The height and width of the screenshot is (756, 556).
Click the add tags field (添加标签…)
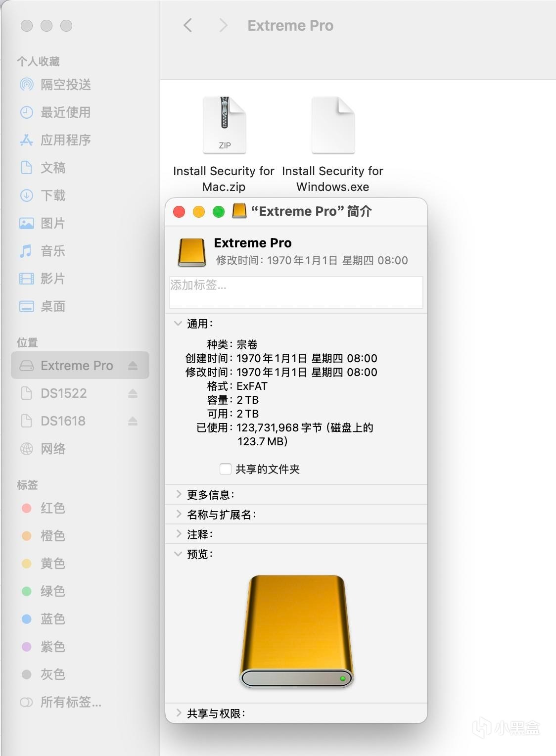[x=296, y=292]
